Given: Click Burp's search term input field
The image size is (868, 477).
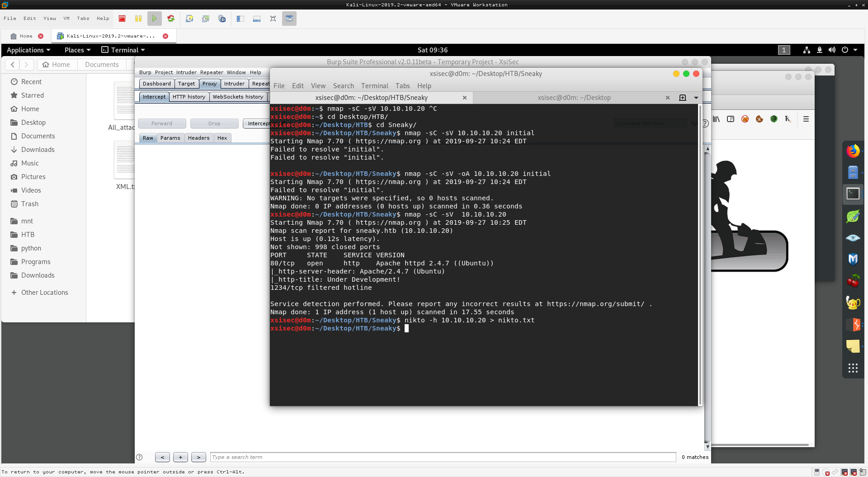Looking at the screenshot, I should (443, 457).
